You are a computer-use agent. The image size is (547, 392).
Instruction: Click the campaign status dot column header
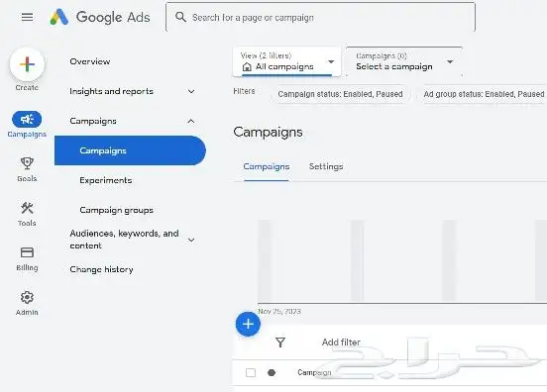[x=272, y=373]
